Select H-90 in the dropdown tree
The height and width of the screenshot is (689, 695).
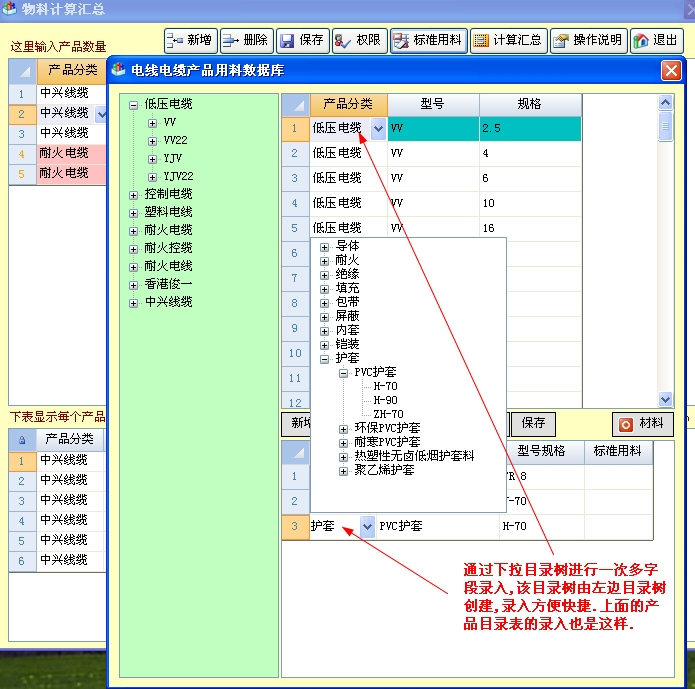(386, 400)
